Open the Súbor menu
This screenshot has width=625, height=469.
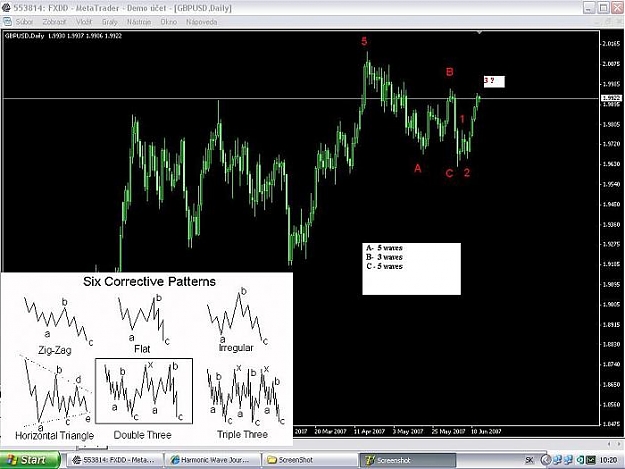(24, 22)
